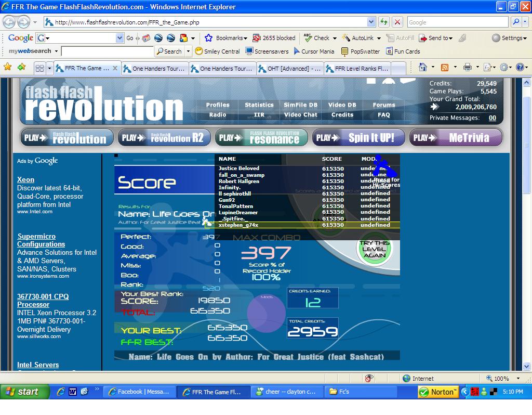
Task: Expand the Bookmarks dropdown arrow
Action: pyautogui.click(x=245, y=38)
